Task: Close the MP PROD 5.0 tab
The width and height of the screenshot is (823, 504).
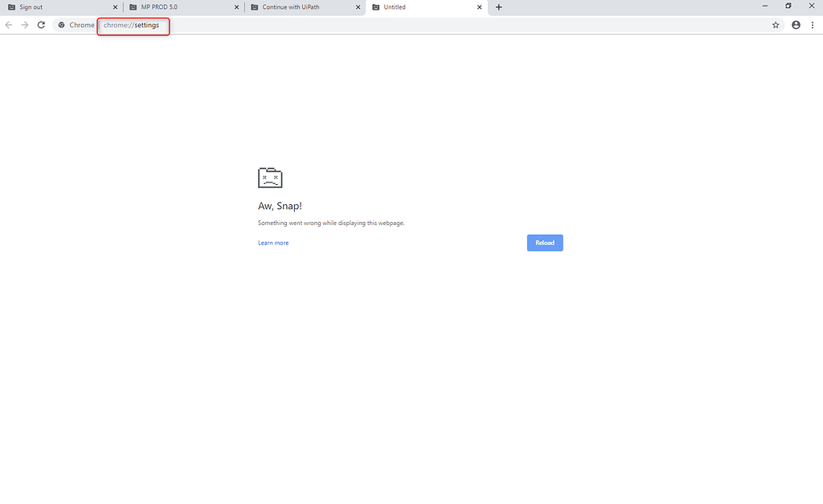Action: coord(235,6)
